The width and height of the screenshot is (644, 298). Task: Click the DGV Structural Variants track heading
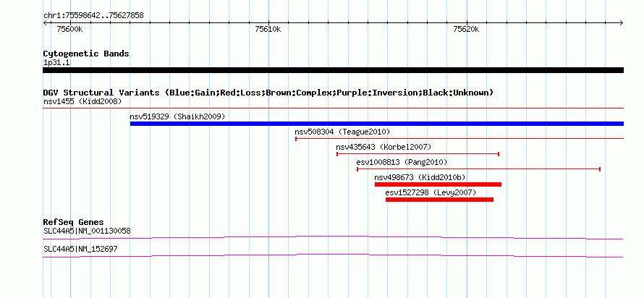tap(268, 93)
